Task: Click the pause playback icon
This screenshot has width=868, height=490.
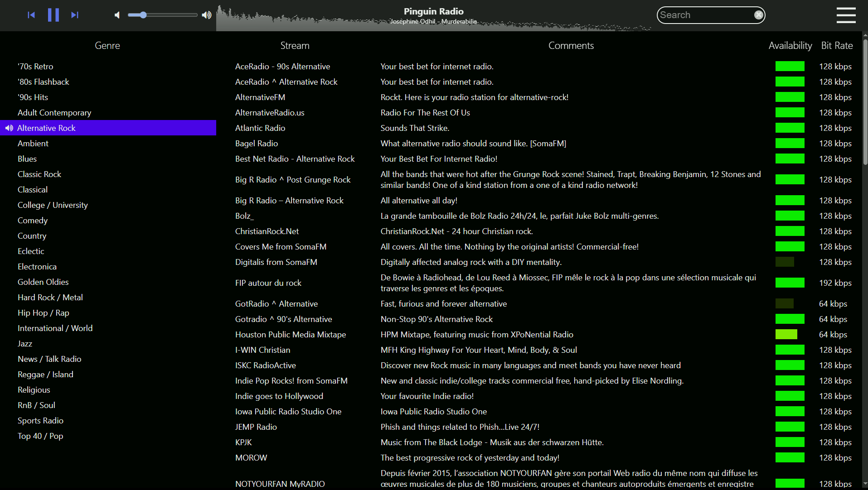Action: point(53,14)
